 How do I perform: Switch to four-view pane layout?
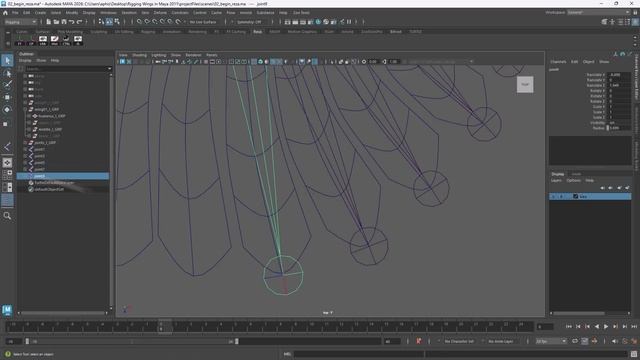[7, 175]
